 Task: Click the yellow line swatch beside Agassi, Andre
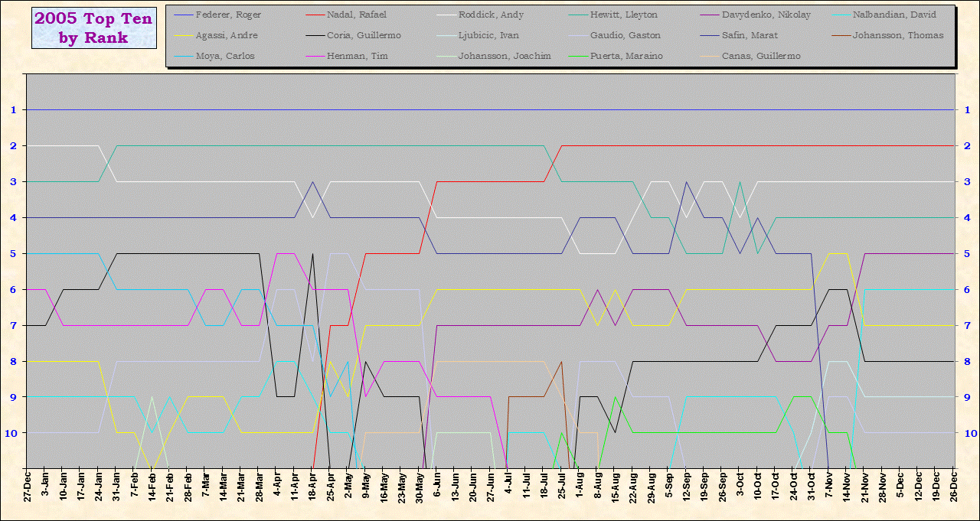182,35
